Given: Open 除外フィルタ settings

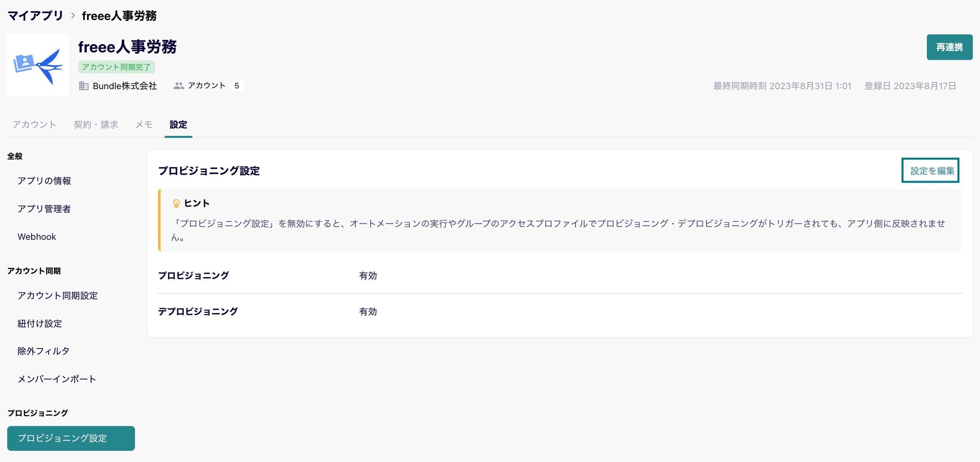Looking at the screenshot, I should point(44,351).
